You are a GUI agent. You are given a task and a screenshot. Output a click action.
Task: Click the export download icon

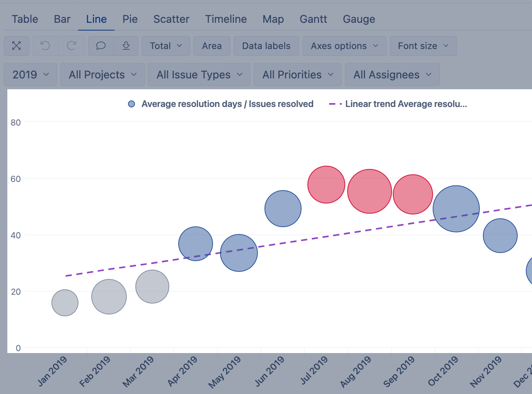click(x=126, y=46)
